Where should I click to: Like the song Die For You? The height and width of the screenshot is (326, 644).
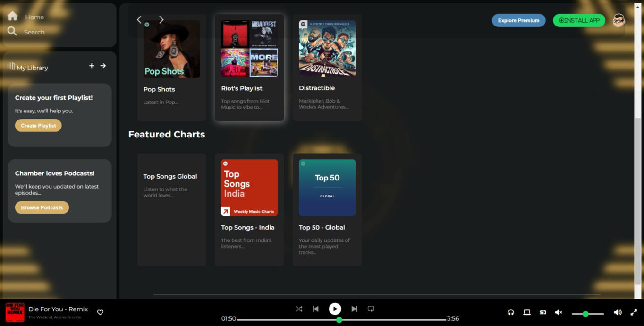100,312
